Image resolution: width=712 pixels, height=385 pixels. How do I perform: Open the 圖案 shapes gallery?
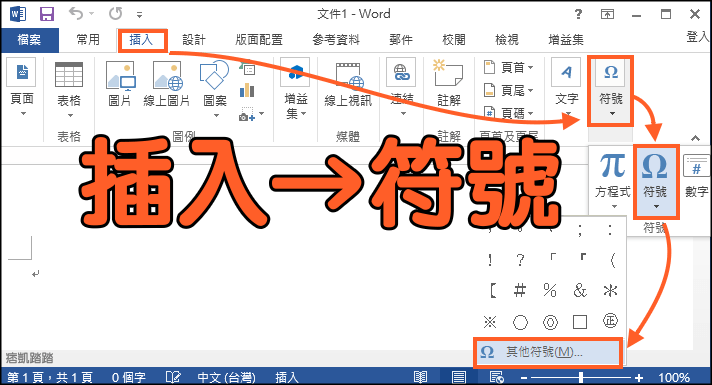click(x=214, y=89)
